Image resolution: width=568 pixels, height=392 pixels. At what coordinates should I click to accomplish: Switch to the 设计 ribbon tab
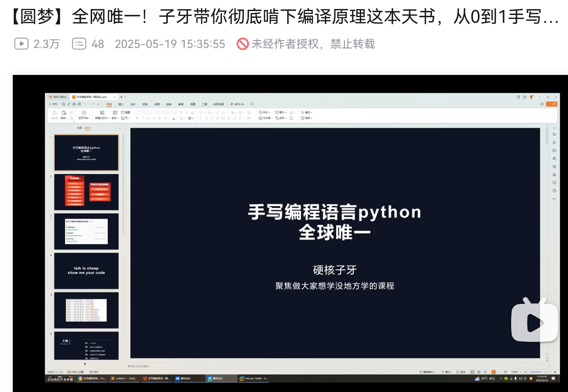pos(133,104)
